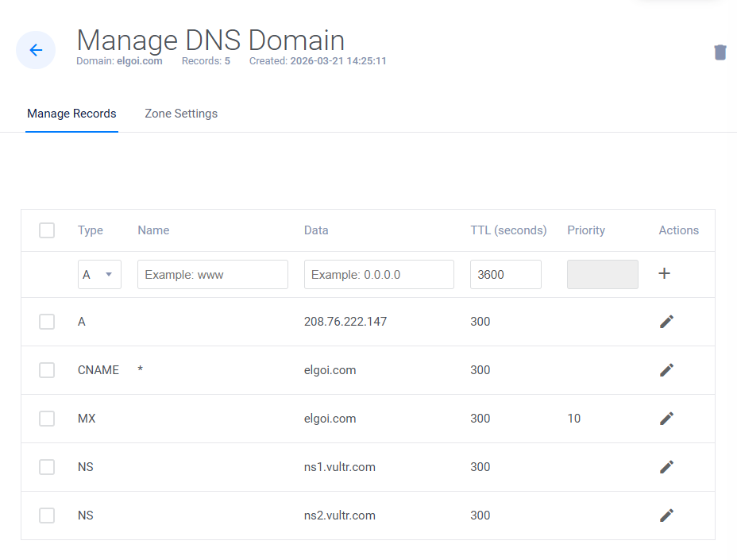
Task: Check the ns1.vultr.com row checkbox
Action: click(x=47, y=467)
